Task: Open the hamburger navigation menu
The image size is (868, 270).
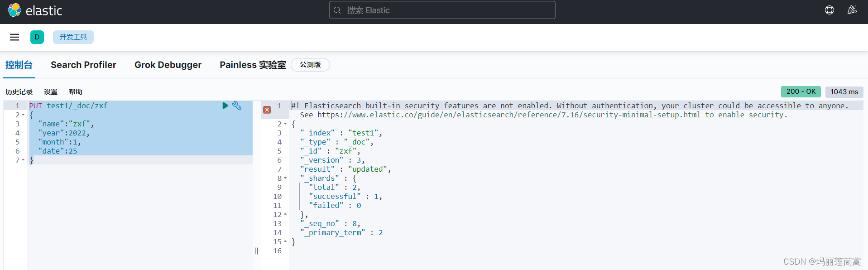Action: pos(14,37)
